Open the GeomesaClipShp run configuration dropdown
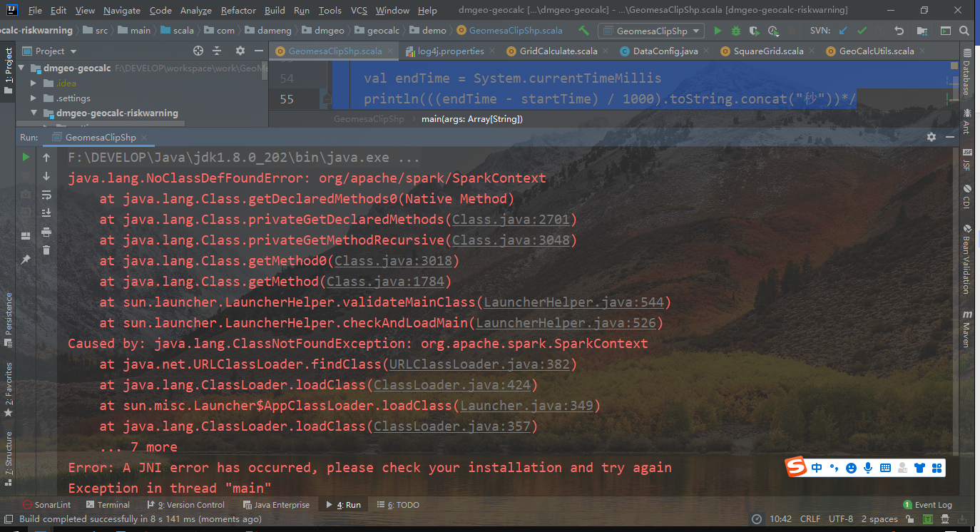 click(x=651, y=31)
